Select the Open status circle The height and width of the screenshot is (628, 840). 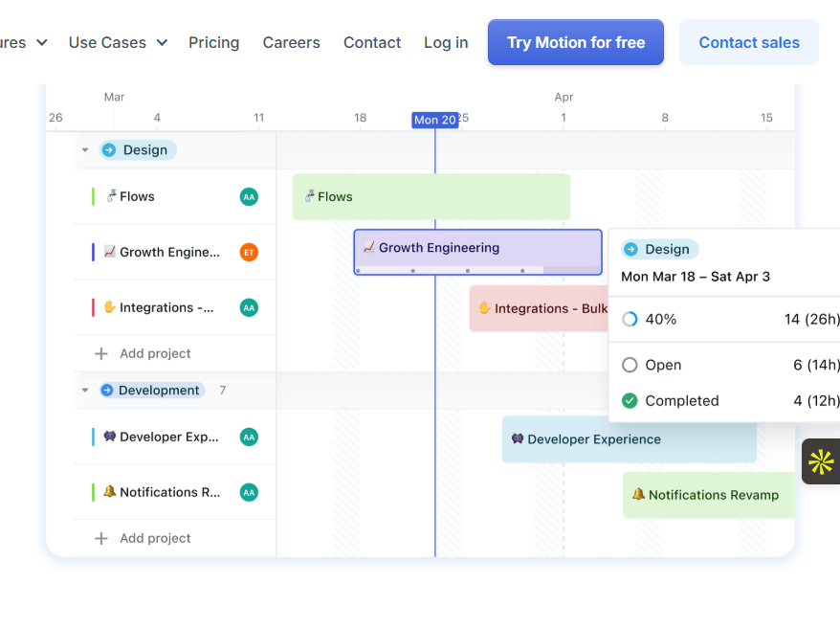pyautogui.click(x=630, y=365)
